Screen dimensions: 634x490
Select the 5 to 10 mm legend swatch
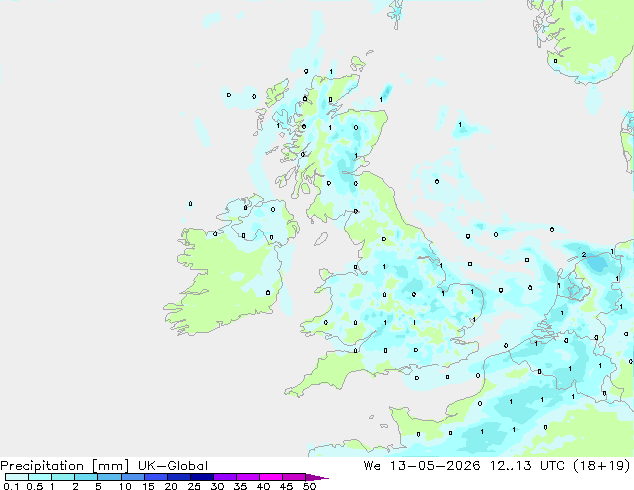109,477
